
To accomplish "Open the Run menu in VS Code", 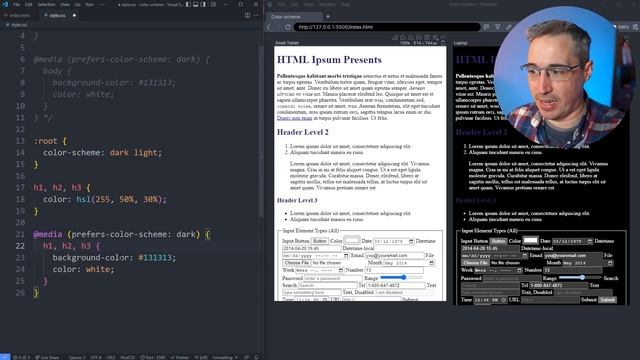I will point(89,4).
